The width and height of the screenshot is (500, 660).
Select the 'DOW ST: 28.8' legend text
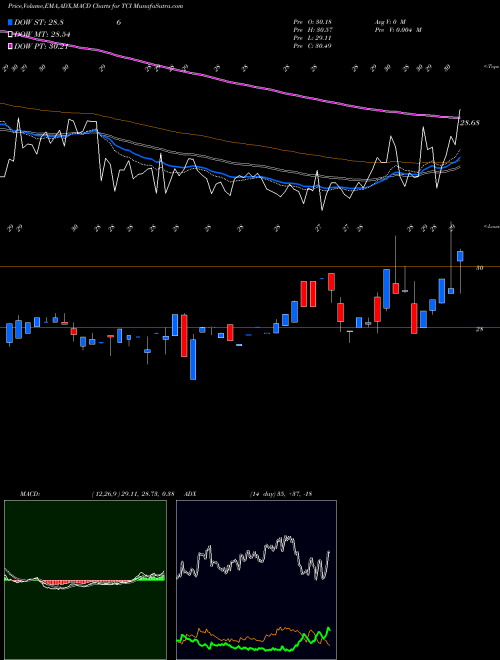39,22
